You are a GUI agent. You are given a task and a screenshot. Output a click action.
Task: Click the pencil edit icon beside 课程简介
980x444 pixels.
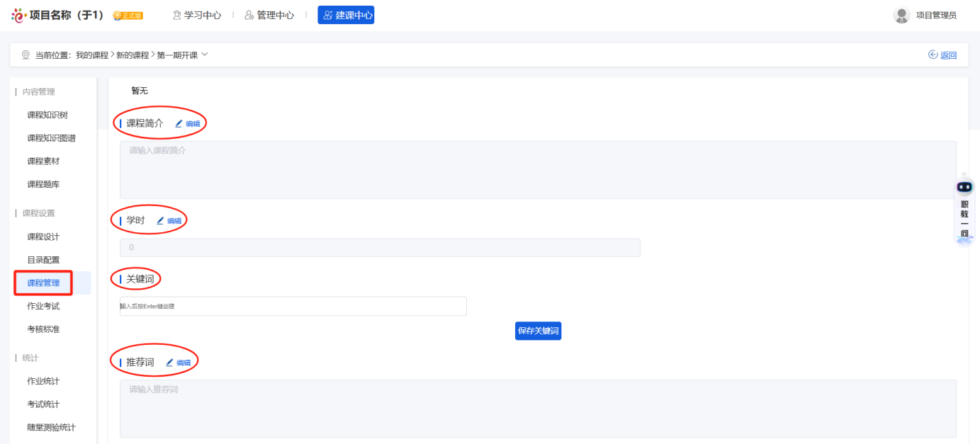click(x=179, y=123)
